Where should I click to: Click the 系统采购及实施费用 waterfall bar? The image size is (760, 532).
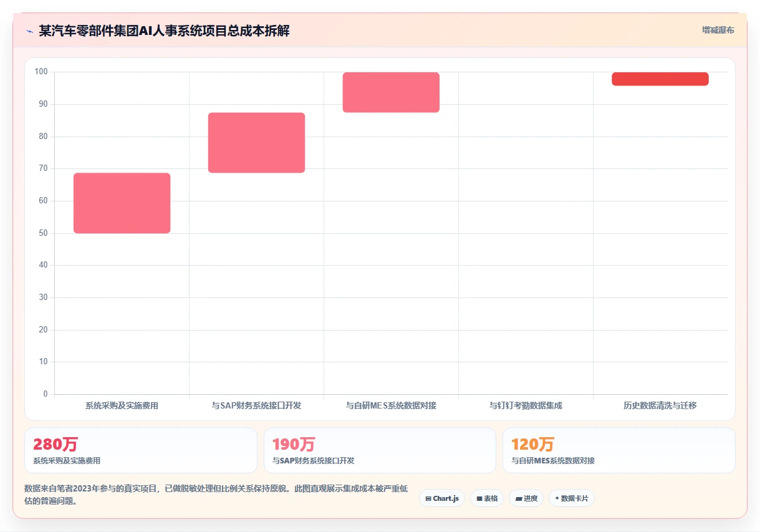click(122, 203)
